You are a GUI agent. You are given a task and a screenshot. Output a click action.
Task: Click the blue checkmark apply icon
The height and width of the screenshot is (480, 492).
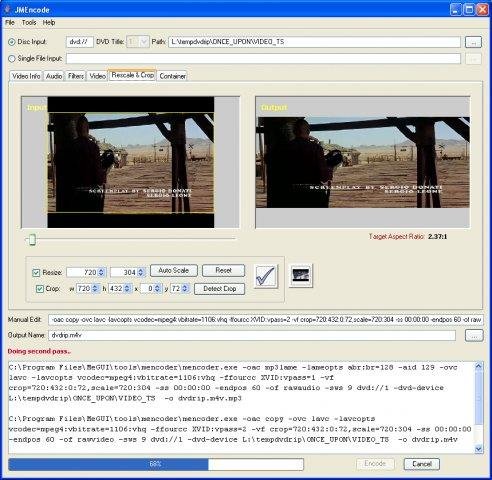(266, 276)
